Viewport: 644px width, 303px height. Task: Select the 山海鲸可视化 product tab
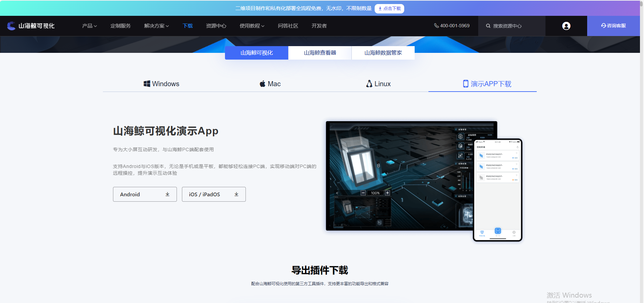257,53
